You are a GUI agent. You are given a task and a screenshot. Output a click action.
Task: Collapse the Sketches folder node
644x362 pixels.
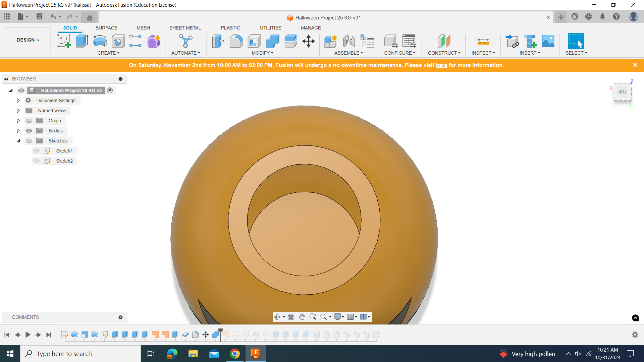[18, 141]
